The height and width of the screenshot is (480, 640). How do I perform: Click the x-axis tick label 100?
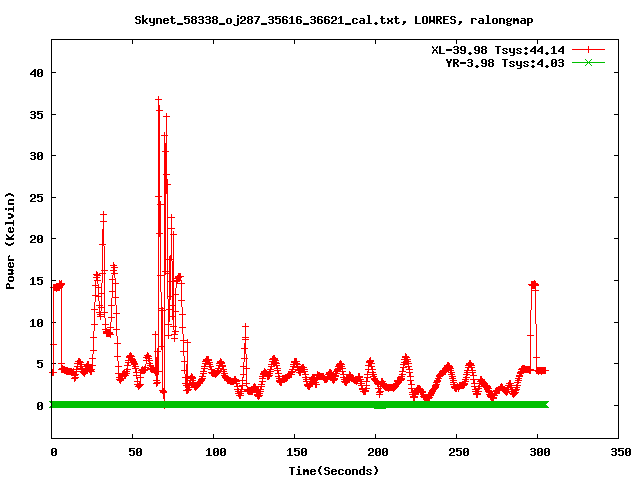click(x=216, y=452)
